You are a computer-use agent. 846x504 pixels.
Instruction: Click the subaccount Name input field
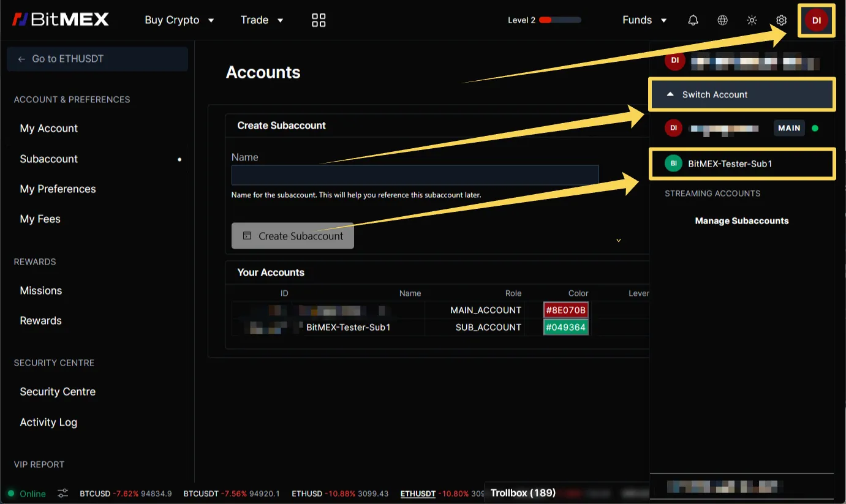pos(415,175)
